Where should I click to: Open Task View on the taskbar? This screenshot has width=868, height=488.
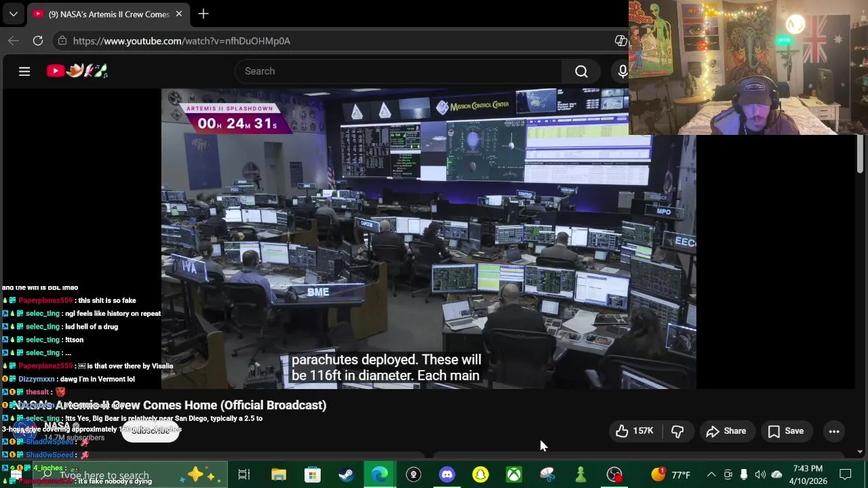[244, 474]
